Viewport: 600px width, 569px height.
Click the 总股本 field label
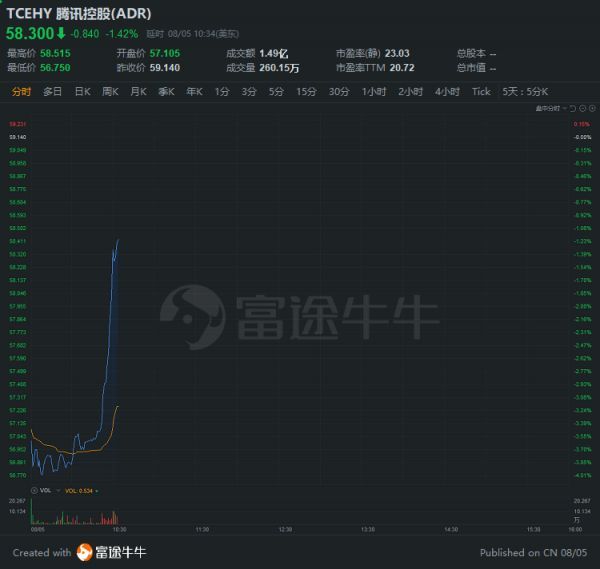point(471,53)
